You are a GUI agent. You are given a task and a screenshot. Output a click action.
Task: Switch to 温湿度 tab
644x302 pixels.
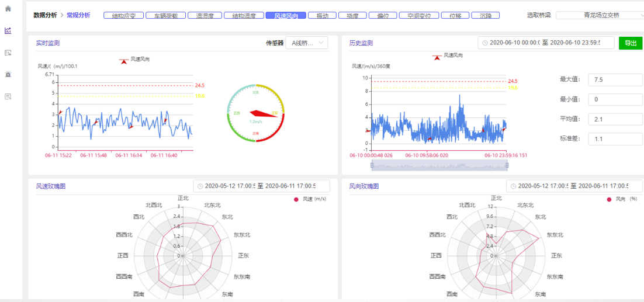click(x=205, y=16)
